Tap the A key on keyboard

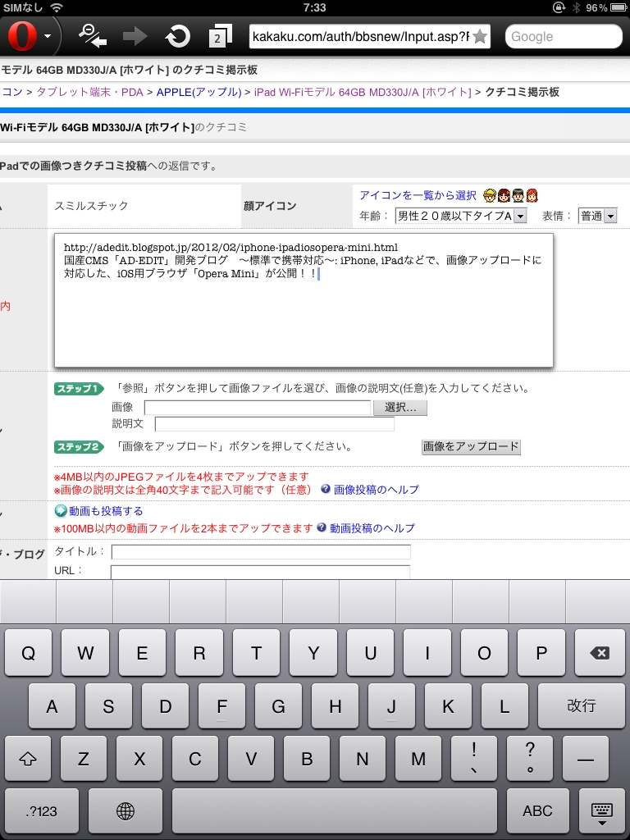(52, 706)
